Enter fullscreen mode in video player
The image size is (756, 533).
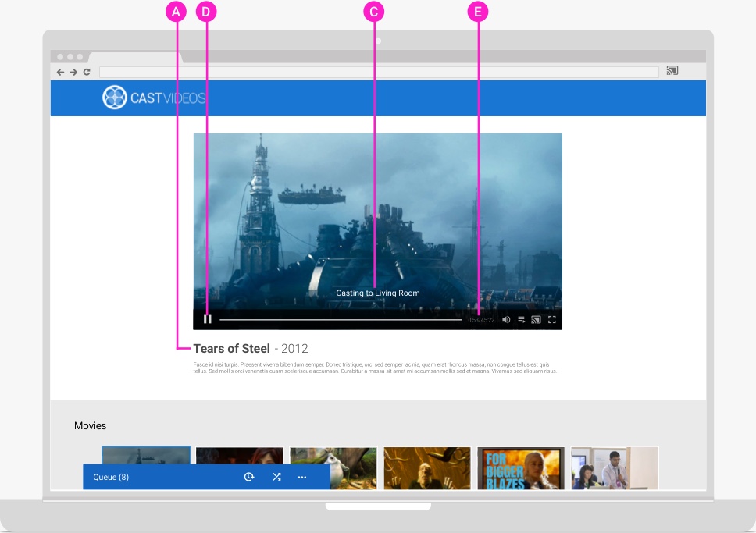551,319
